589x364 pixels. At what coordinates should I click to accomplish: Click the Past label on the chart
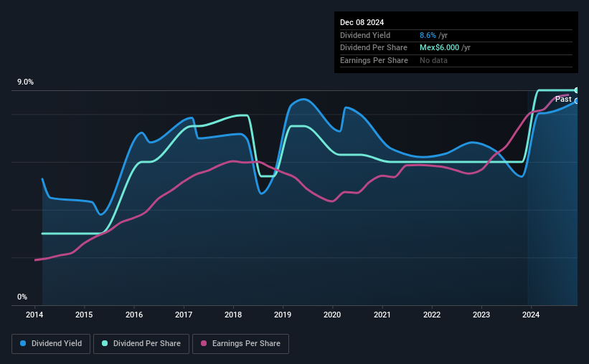point(563,99)
